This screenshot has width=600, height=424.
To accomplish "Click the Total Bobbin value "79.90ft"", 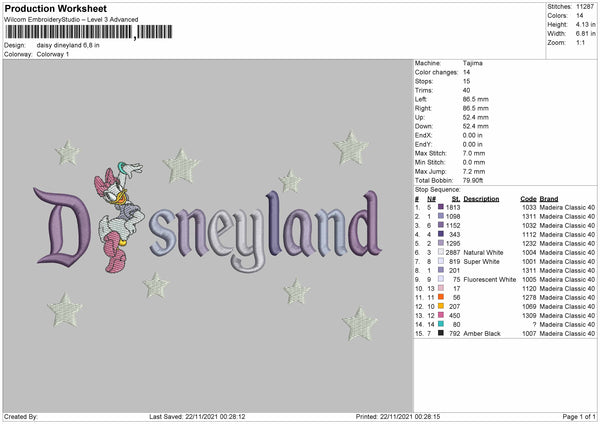I will 473,180.
